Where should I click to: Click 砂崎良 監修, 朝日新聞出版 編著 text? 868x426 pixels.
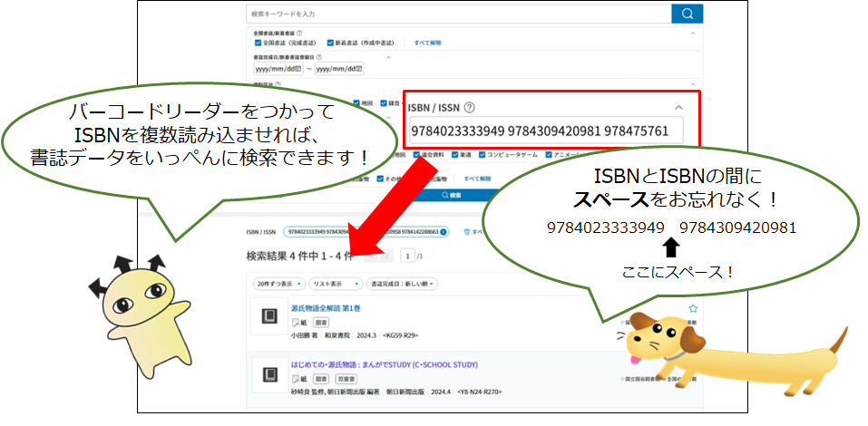click(335, 392)
